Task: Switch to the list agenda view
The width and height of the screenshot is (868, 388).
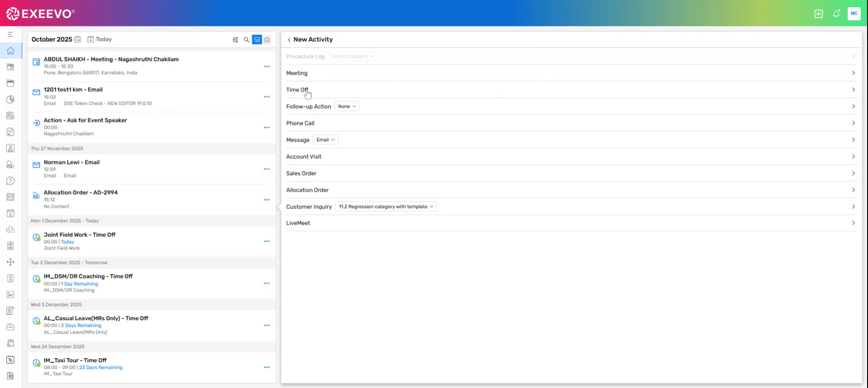Action: (x=257, y=40)
